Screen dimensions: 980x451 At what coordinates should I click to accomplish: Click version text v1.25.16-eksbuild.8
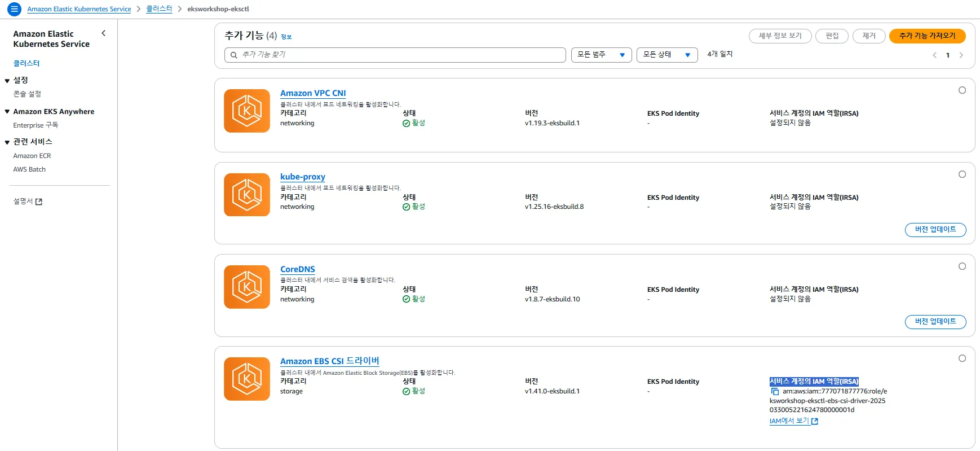pyautogui.click(x=554, y=207)
